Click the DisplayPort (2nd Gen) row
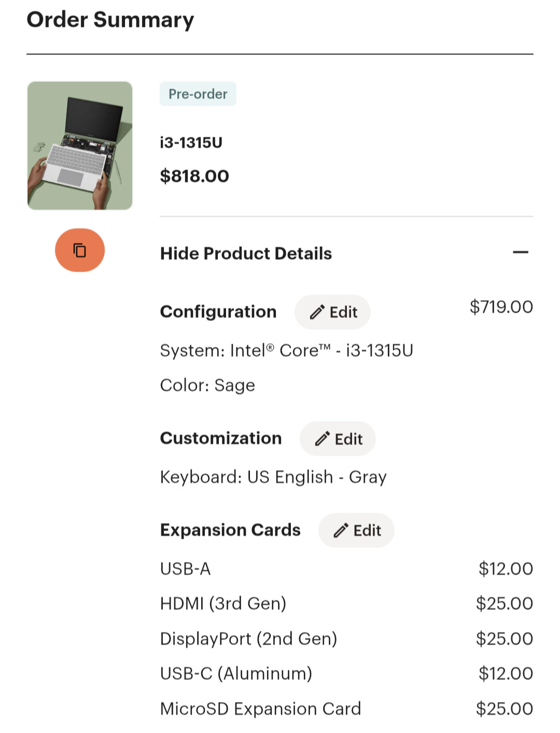Image resolution: width=560 pixels, height=733 pixels. click(x=346, y=639)
